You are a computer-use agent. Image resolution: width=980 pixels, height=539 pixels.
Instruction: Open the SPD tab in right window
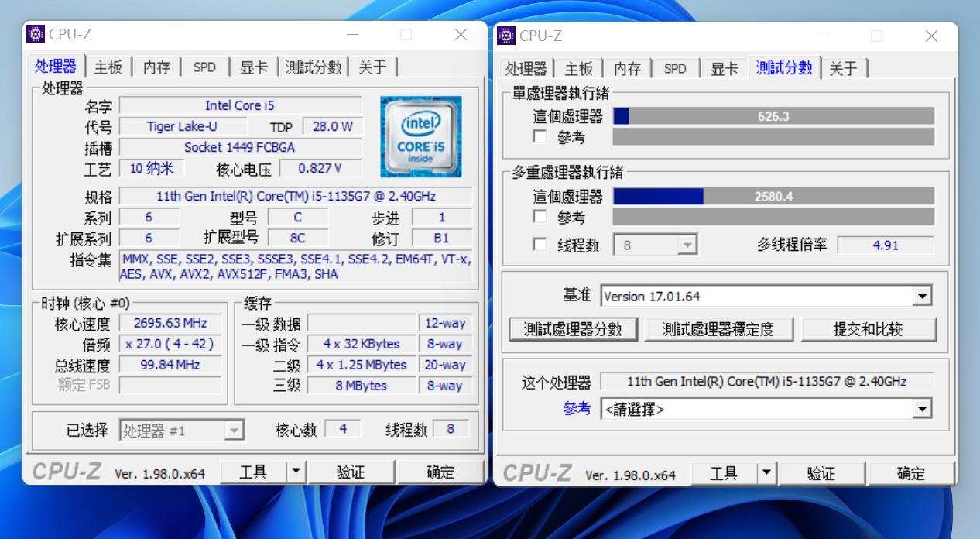tap(675, 69)
